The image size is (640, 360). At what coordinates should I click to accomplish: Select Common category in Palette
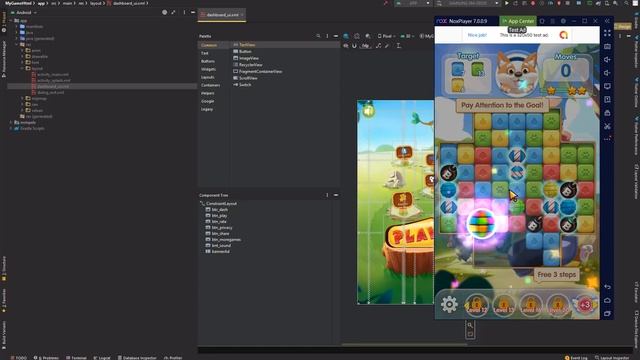(209, 45)
